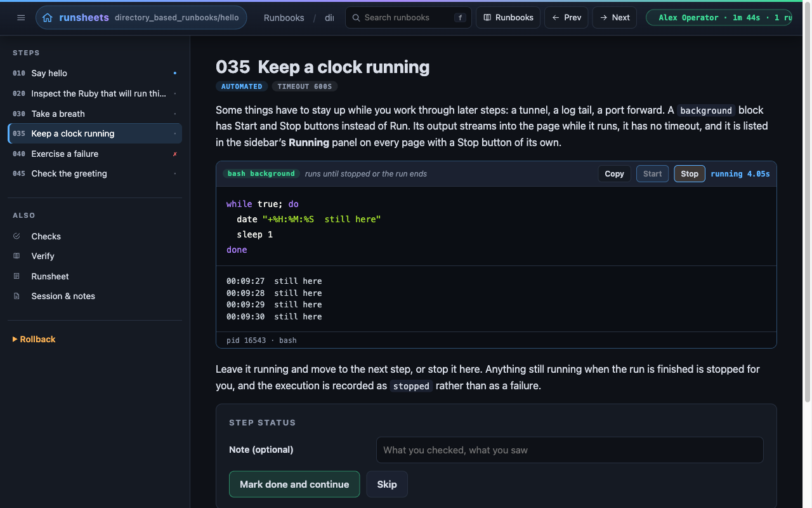Viewport: 812px width, 508px height.
Task: Open Runsheet via its sidebar icon
Action: [x=17, y=276]
